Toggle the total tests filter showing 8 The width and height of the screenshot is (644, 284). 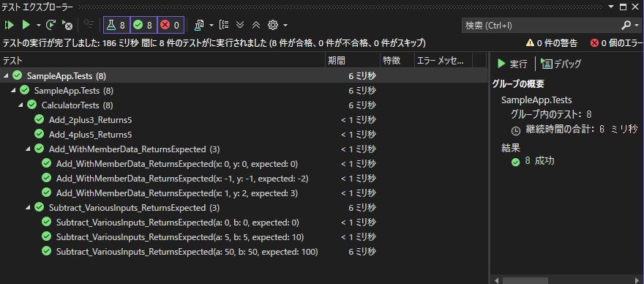[x=116, y=25]
